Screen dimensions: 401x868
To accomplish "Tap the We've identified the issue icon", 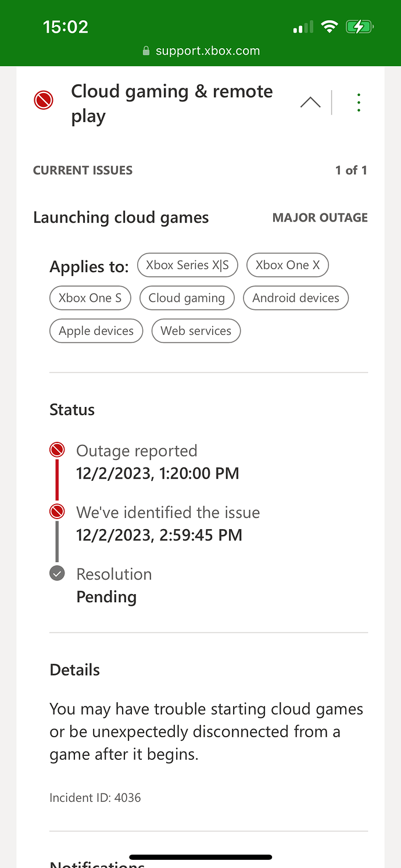I will 57,512.
